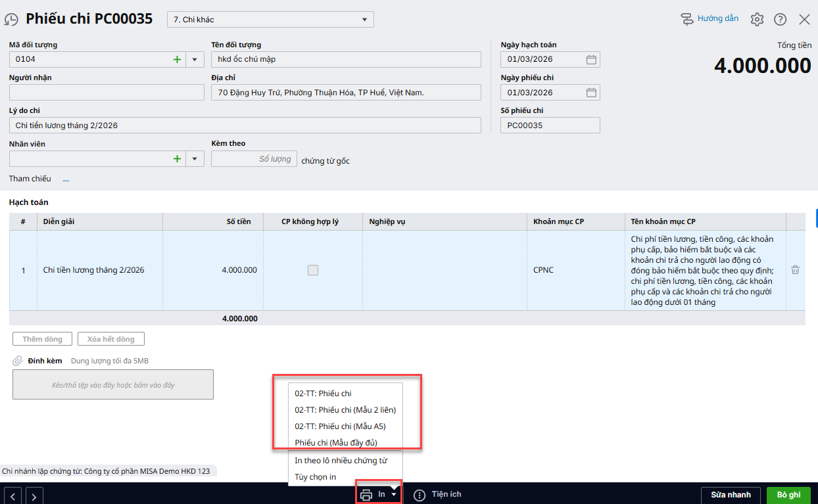Click green plus icon in Mã đối tượng field
Screen dimensions: 818x504
[176, 60]
